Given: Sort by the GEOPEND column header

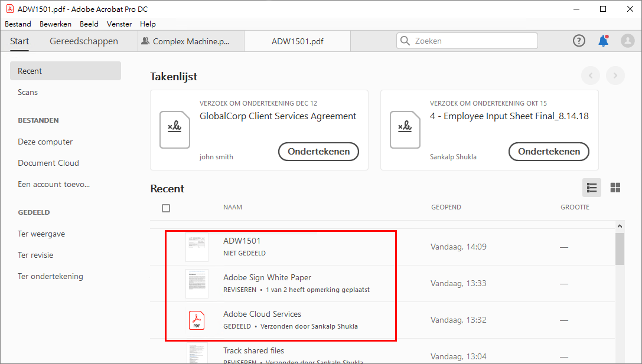Looking at the screenshot, I should point(446,207).
